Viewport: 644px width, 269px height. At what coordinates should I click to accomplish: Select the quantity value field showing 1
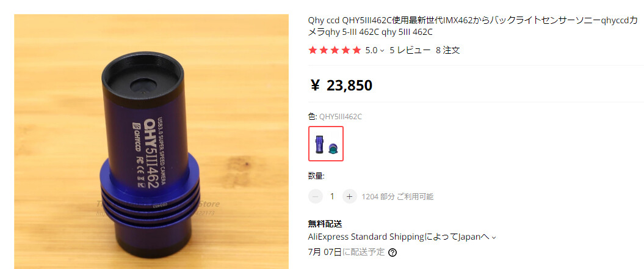[x=332, y=197]
